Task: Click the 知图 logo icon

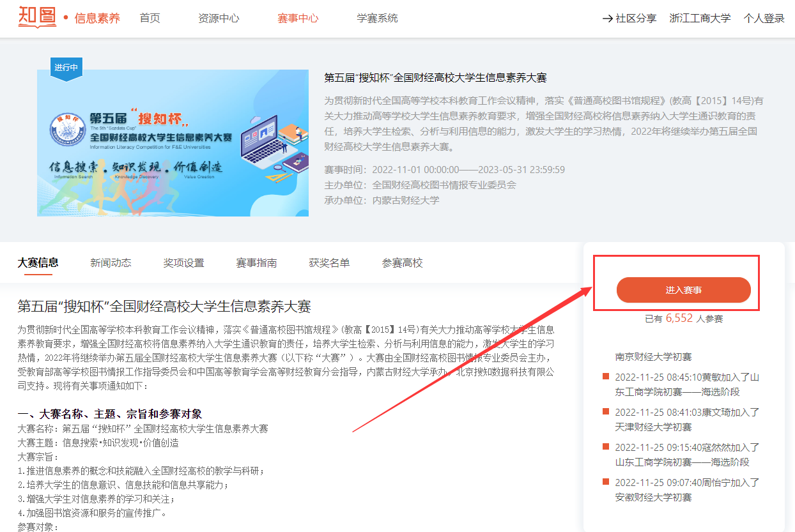Action: (37, 17)
